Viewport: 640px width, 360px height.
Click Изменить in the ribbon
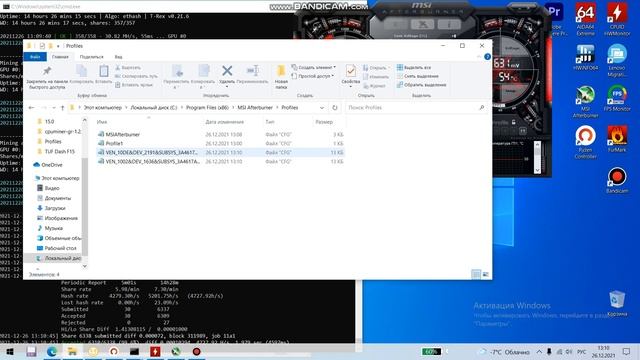pos(376,76)
